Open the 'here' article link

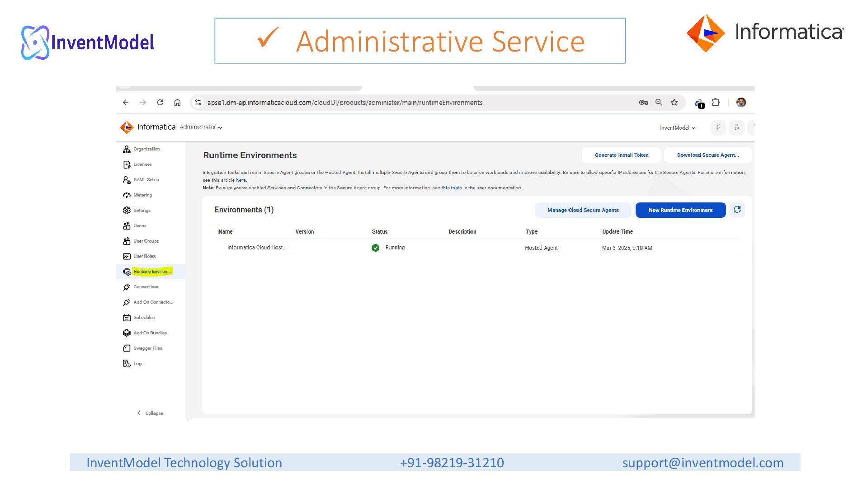pyautogui.click(x=241, y=180)
